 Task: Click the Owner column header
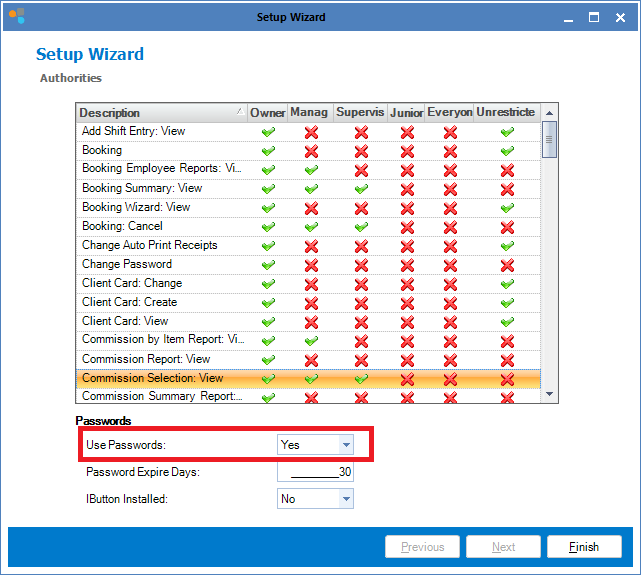[267, 112]
